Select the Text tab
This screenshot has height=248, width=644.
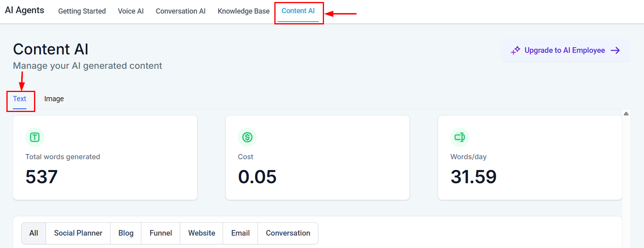(x=20, y=98)
